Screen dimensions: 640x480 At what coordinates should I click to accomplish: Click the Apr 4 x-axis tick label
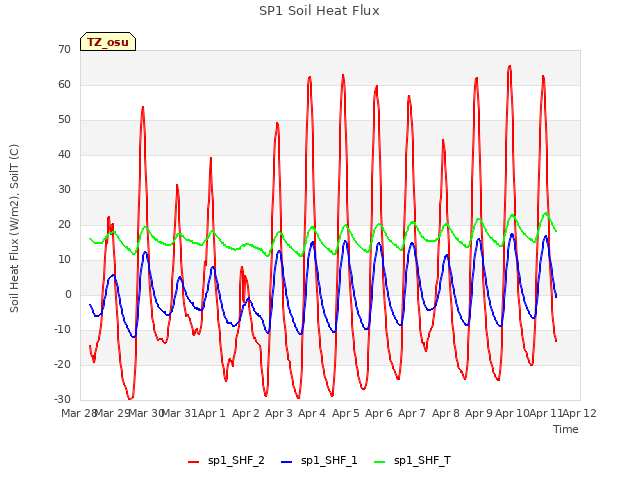(312, 413)
